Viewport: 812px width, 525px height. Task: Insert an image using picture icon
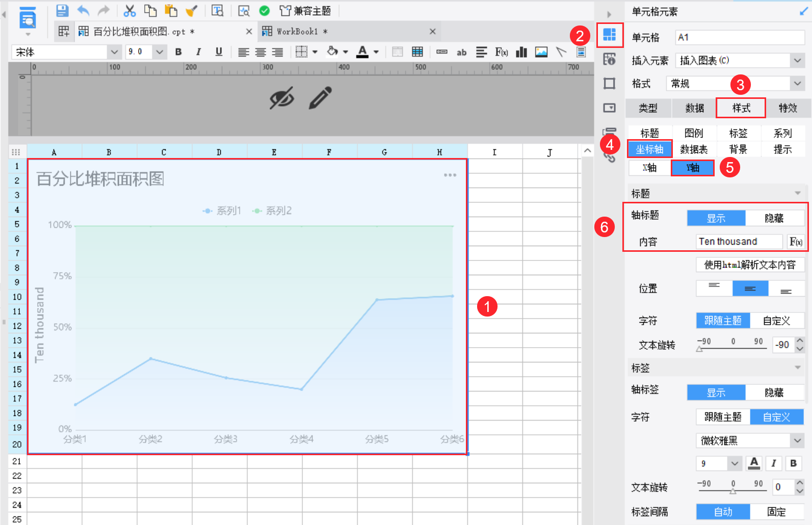tap(541, 52)
